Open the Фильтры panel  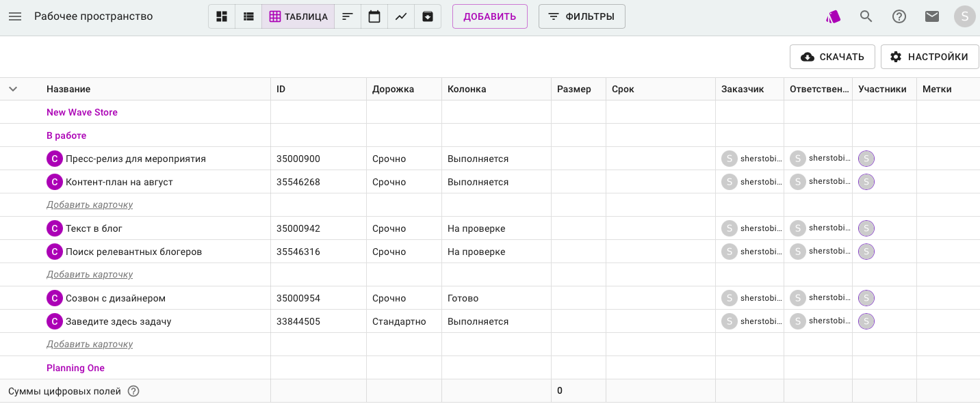click(x=582, y=16)
